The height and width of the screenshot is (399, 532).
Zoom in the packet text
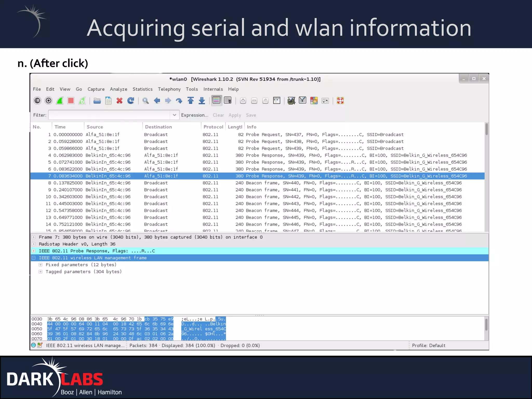243,101
